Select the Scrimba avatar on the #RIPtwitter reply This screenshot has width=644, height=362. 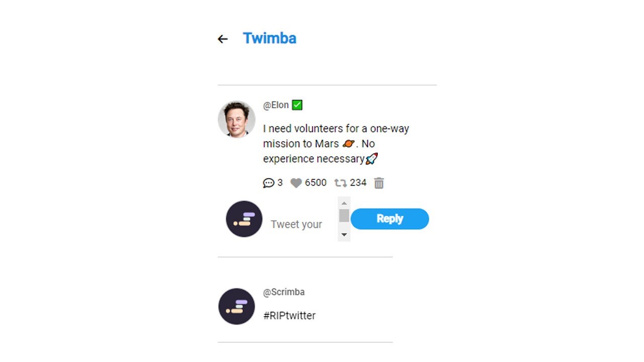pos(236,306)
